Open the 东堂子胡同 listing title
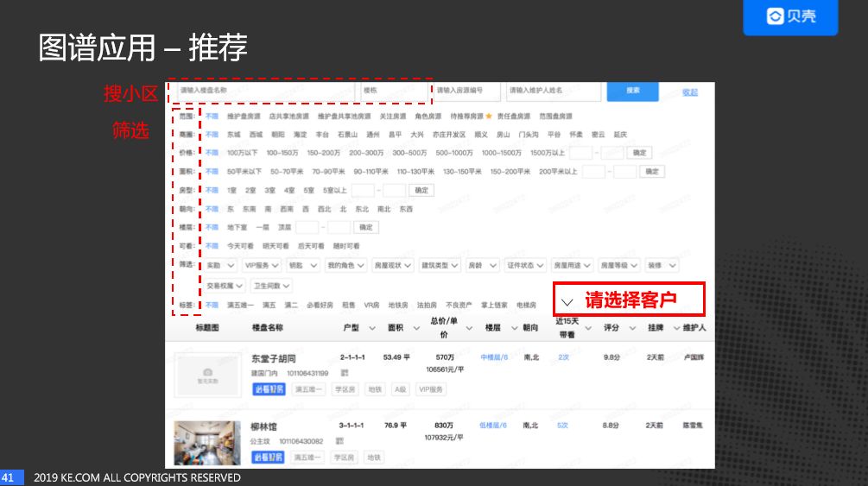 pyautogui.click(x=274, y=358)
